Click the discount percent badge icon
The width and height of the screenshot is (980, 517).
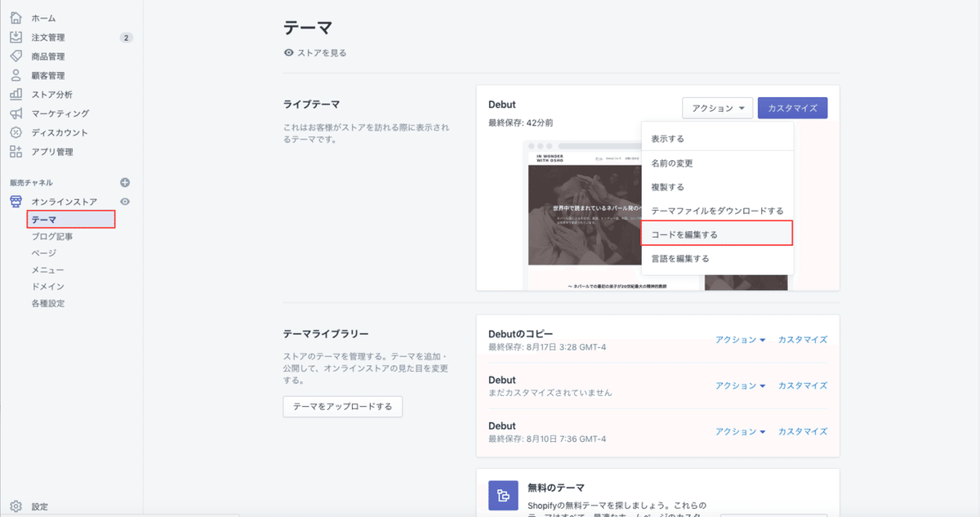pos(16,132)
